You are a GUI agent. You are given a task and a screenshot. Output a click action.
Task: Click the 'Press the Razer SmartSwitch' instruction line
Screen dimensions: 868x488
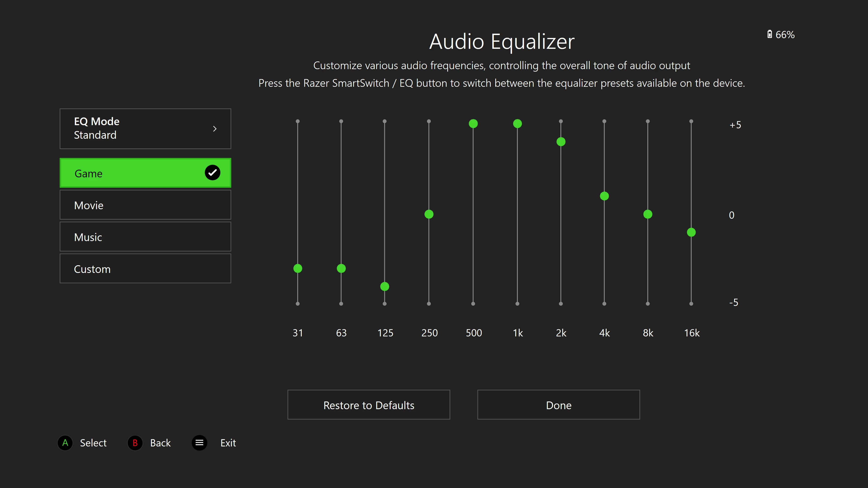point(501,83)
